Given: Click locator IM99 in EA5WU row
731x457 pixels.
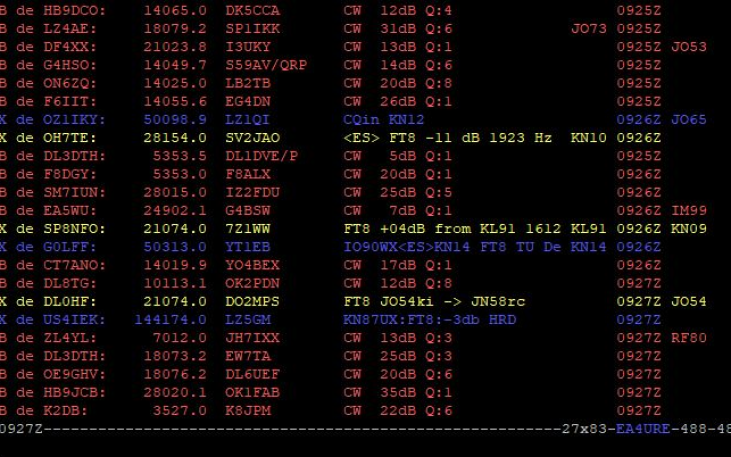Looking at the screenshot, I should point(689,210).
